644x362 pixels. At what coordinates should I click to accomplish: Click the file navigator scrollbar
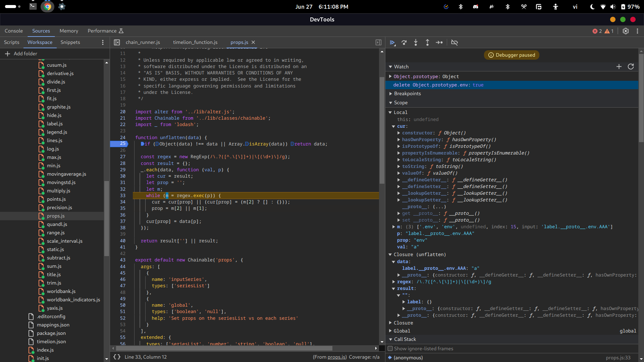pyautogui.click(x=107, y=218)
